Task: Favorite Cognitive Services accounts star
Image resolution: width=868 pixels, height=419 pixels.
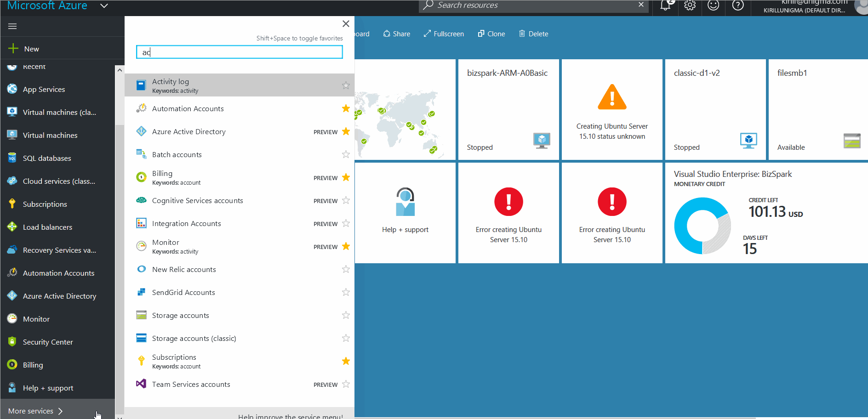Action: coord(346,200)
